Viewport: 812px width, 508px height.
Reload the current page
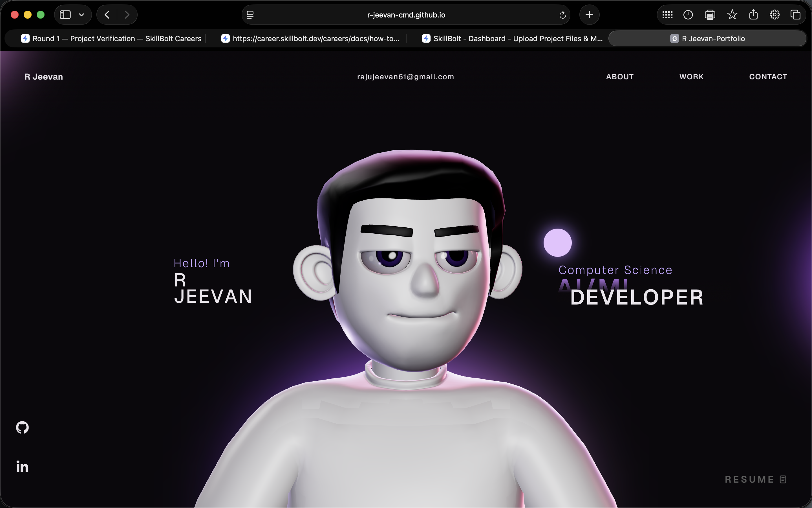(x=562, y=15)
